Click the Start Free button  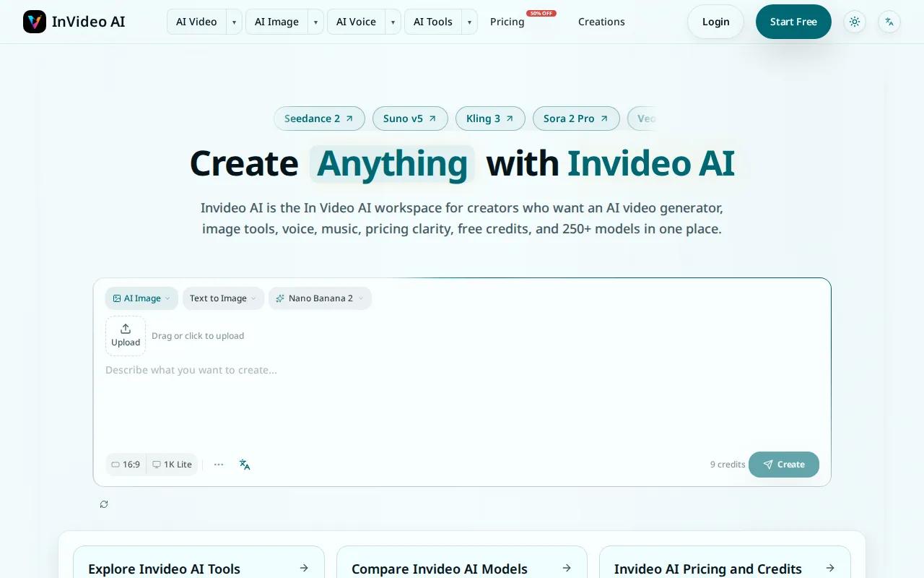pos(793,22)
